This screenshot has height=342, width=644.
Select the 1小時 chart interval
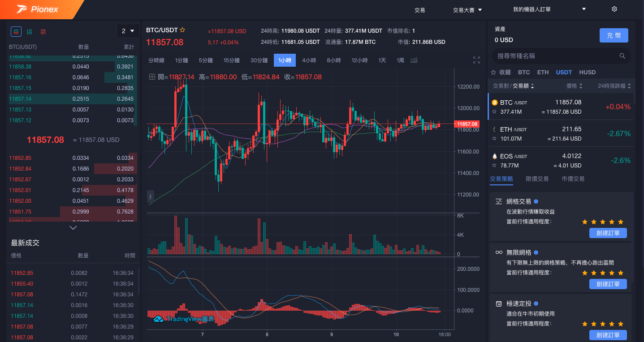285,60
